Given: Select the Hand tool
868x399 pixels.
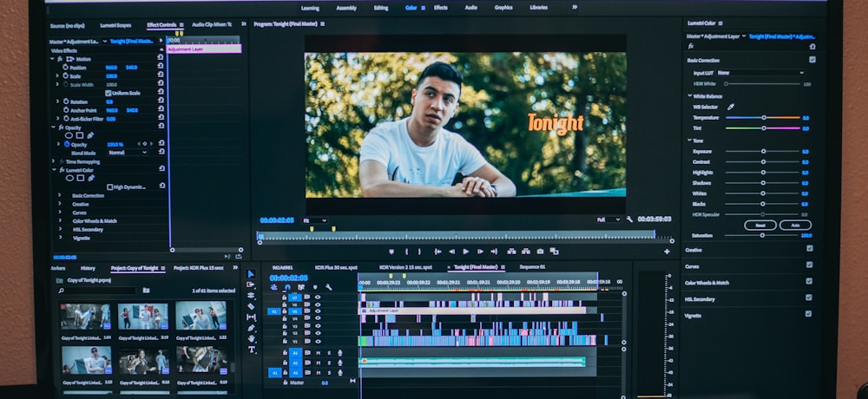Looking at the screenshot, I should click(251, 338).
